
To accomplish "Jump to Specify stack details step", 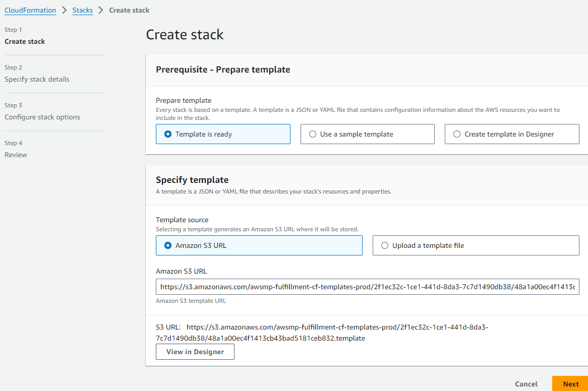I will [x=37, y=80].
